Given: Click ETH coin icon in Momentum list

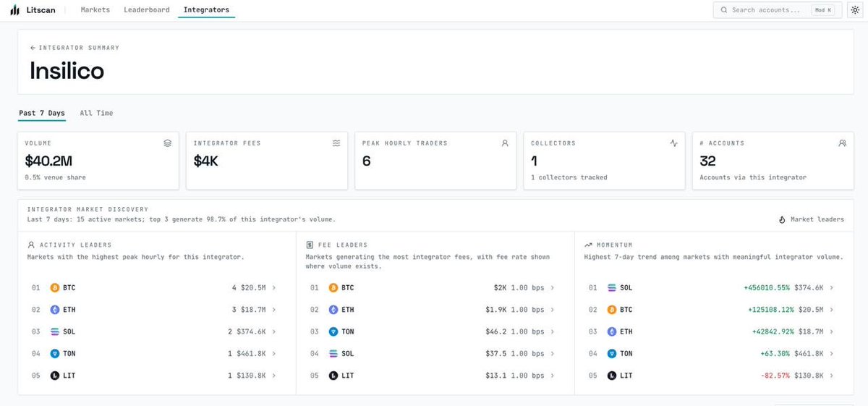Looking at the screenshot, I should click(x=612, y=331).
